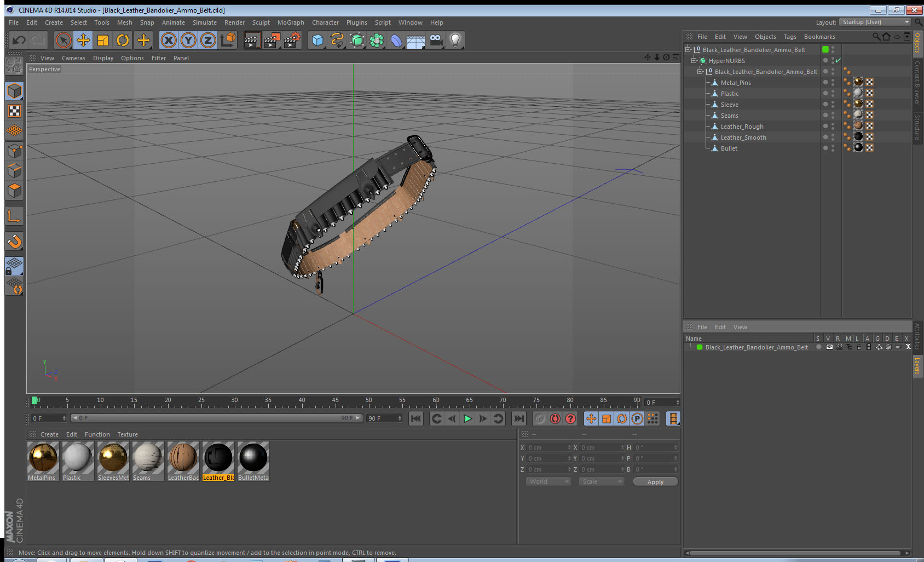Open the MoGraph menu
The image size is (924, 562).
[291, 22]
